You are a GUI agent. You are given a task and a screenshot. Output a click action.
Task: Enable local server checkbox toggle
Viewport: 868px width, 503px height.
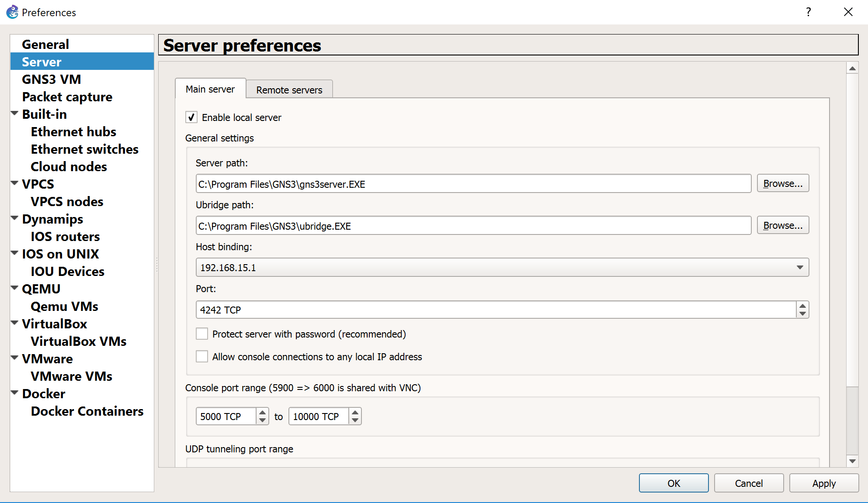coord(191,117)
